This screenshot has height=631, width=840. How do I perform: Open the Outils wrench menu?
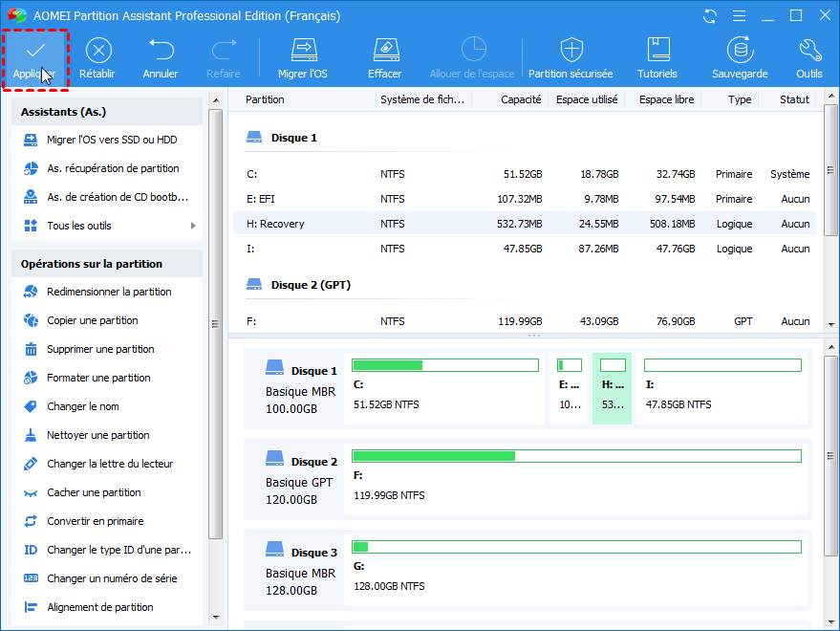[x=808, y=51]
